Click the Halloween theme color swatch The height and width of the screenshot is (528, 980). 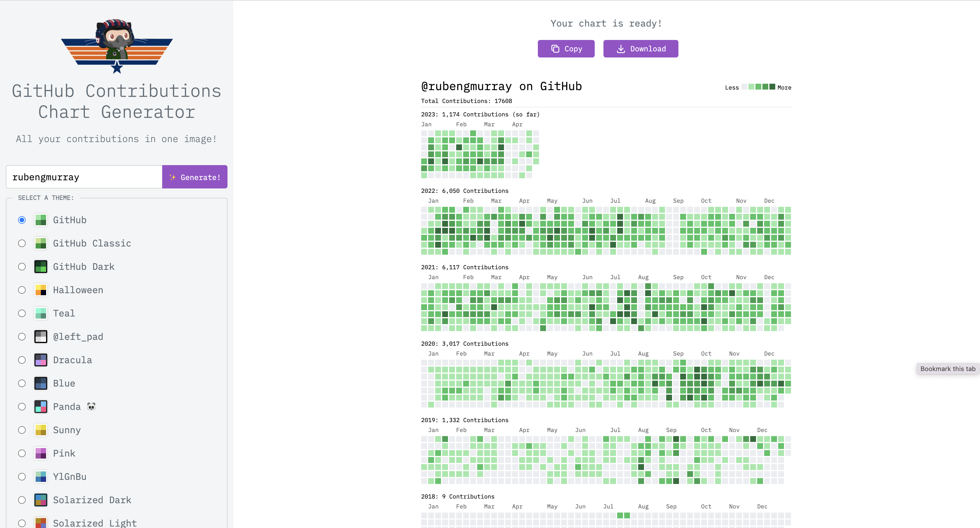pyautogui.click(x=41, y=290)
